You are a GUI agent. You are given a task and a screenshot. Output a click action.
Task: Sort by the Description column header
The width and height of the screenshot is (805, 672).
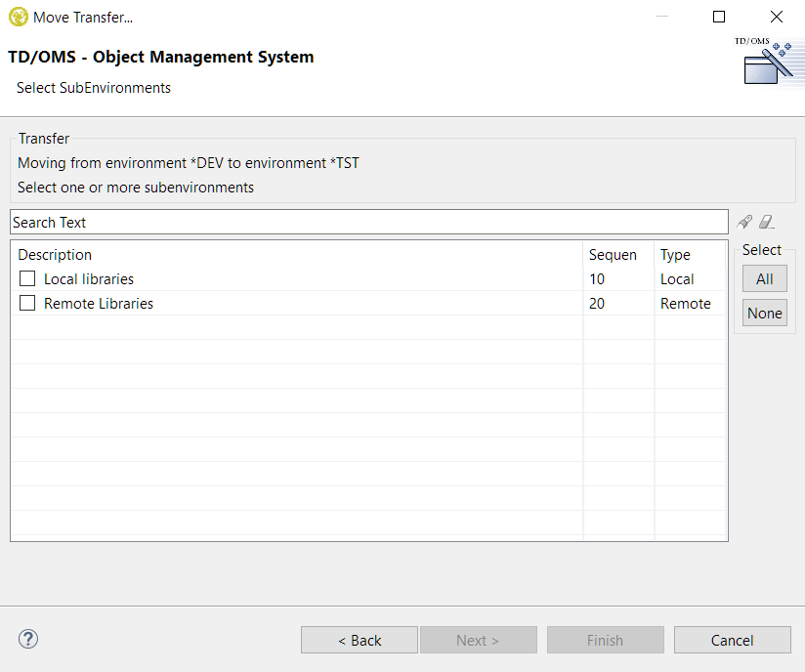pyautogui.click(x=293, y=255)
